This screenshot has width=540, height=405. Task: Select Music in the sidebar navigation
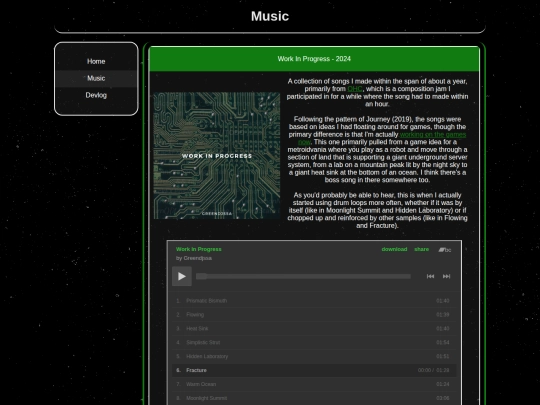[x=96, y=78]
